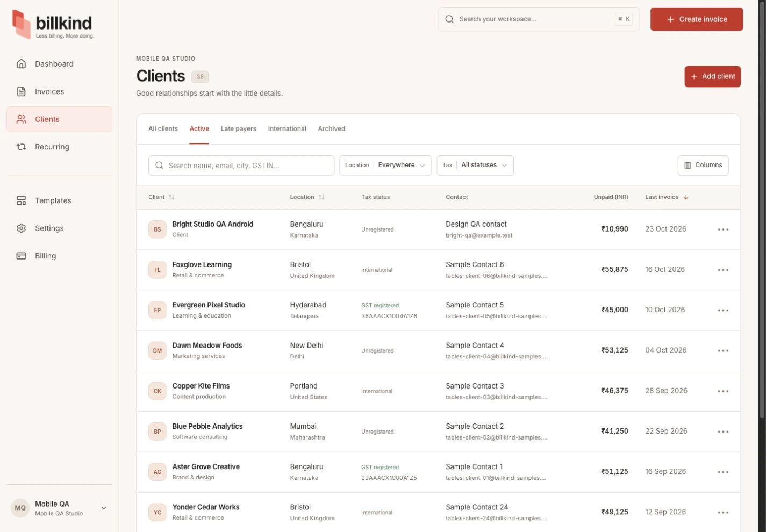Click the unpaid amount ₹55,875
This screenshot has width=766, height=532.
[x=614, y=270]
